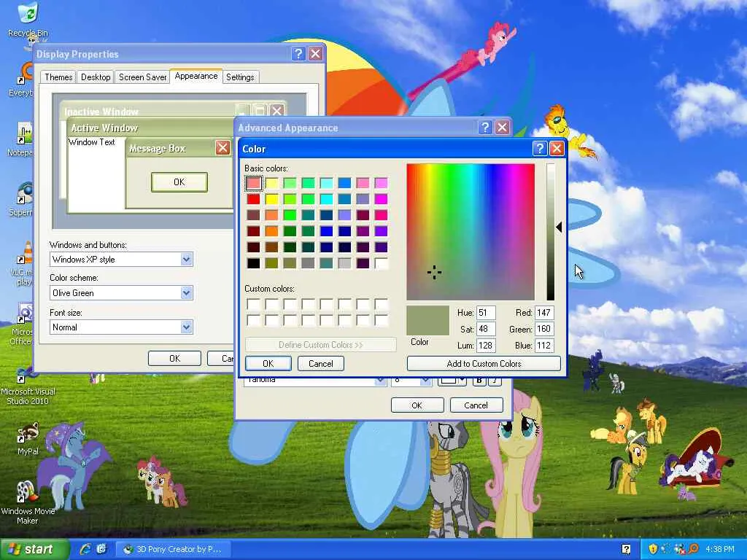Select the pure red basic color swatch
The height and width of the screenshot is (560, 747).
pyautogui.click(x=253, y=198)
